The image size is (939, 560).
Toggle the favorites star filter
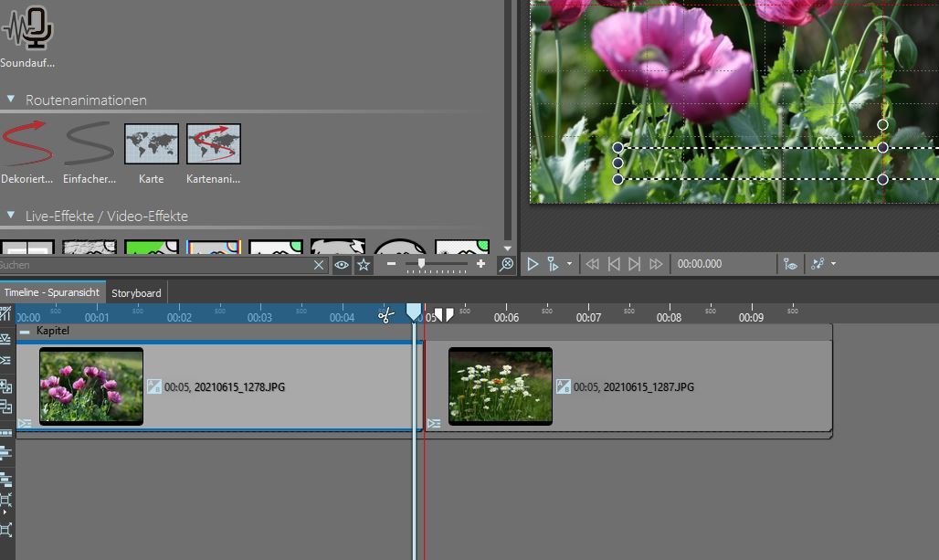pos(364,265)
